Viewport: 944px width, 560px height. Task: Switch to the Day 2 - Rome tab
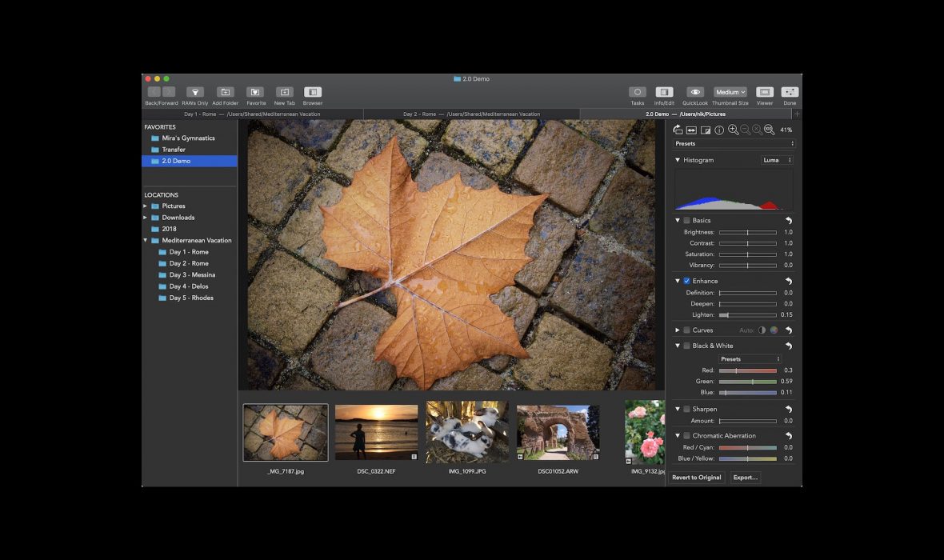[x=471, y=114]
